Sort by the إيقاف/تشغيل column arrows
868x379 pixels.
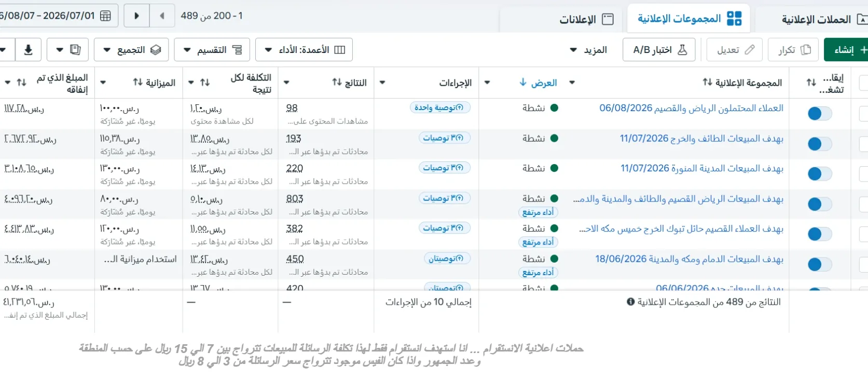(811, 83)
